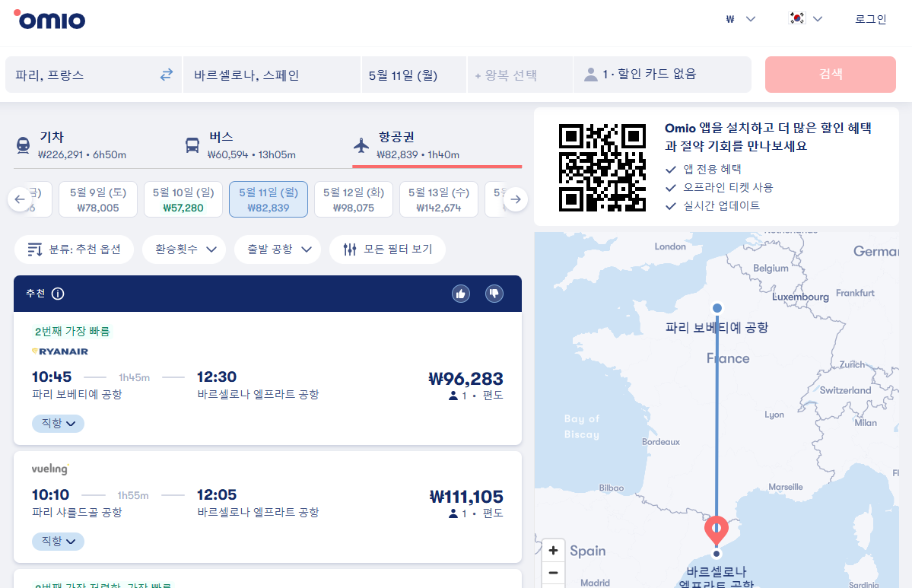Switch to the 버스 tab
Viewport: 912px width, 588px height.
click(268, 145)
